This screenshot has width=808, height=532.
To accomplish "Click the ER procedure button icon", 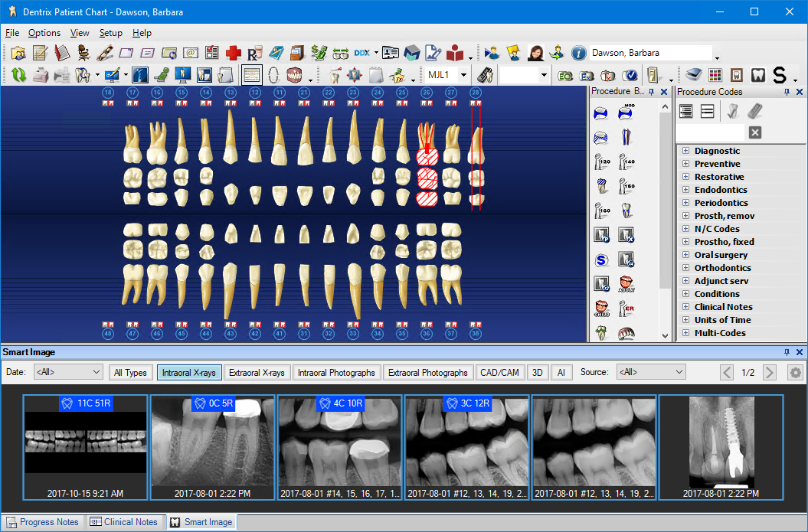I will 626,308.
